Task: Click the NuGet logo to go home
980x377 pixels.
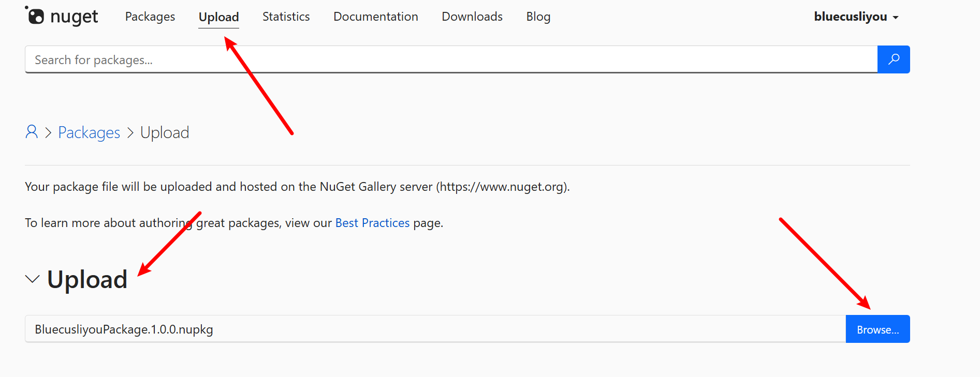Action: (x=61, y=16)
